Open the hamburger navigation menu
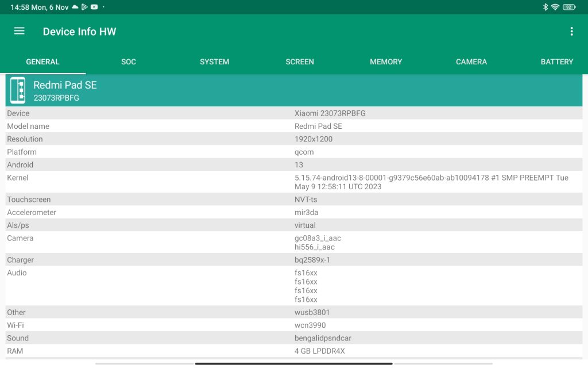 pos(19,31)
